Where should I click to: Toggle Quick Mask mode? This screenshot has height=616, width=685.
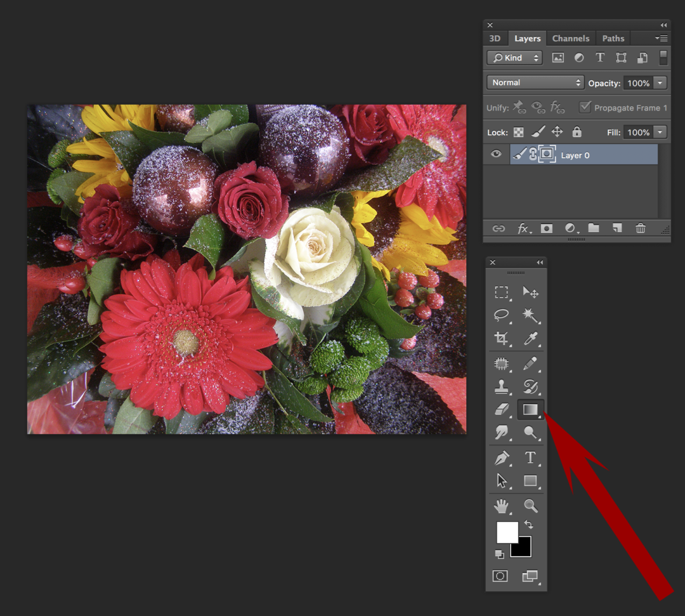tap(500, 576)
